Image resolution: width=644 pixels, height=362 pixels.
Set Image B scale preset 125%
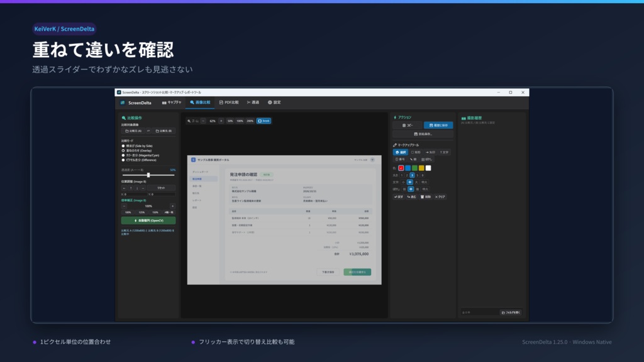point(142,212)
